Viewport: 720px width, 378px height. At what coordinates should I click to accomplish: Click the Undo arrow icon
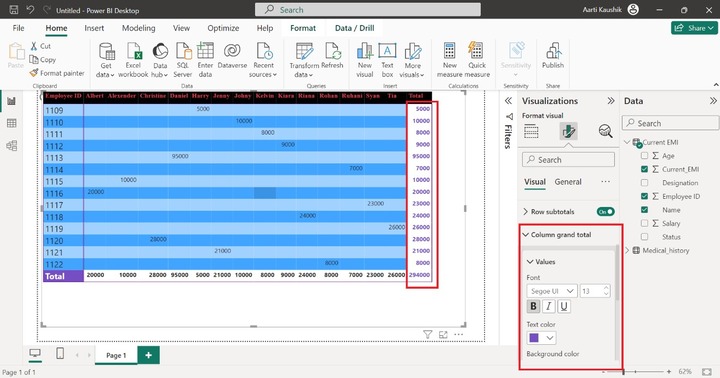coord(30,10)
